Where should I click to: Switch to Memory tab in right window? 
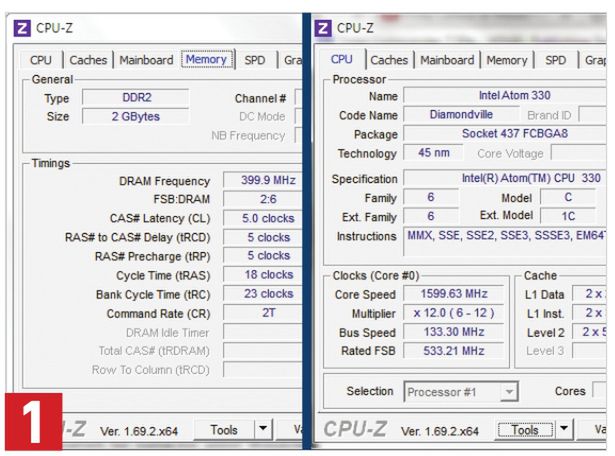(507, 60)
